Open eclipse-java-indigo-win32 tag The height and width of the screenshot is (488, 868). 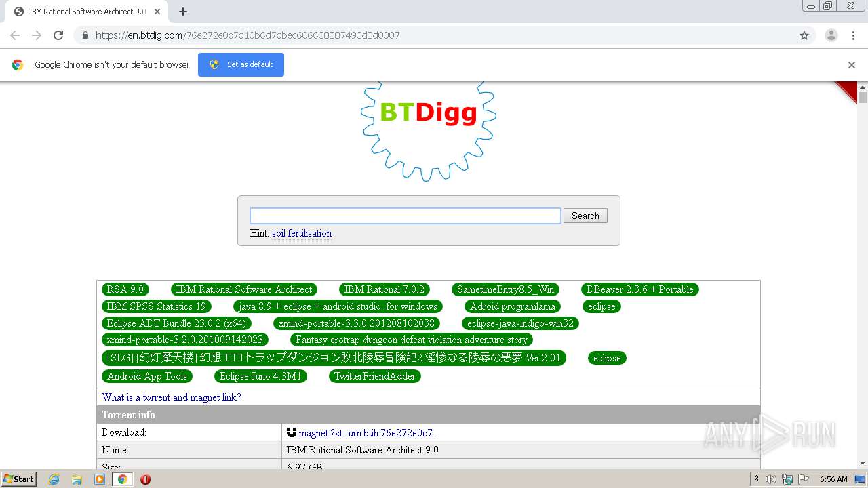tap(520, 323)
